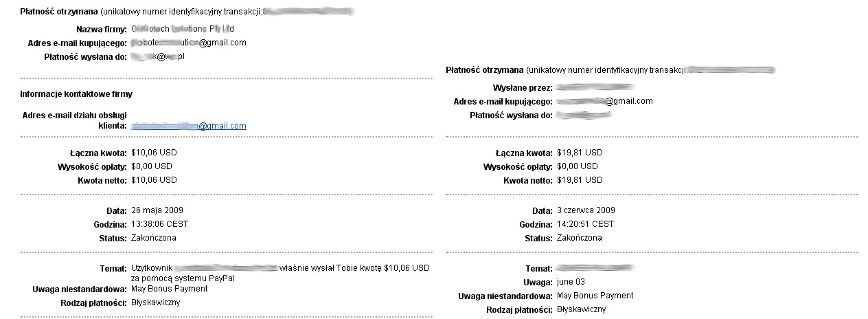Click the left 'Zakończona' status text
Image resolution: width=868 pixels, height=319 pixels.
[x=153, y=238]
